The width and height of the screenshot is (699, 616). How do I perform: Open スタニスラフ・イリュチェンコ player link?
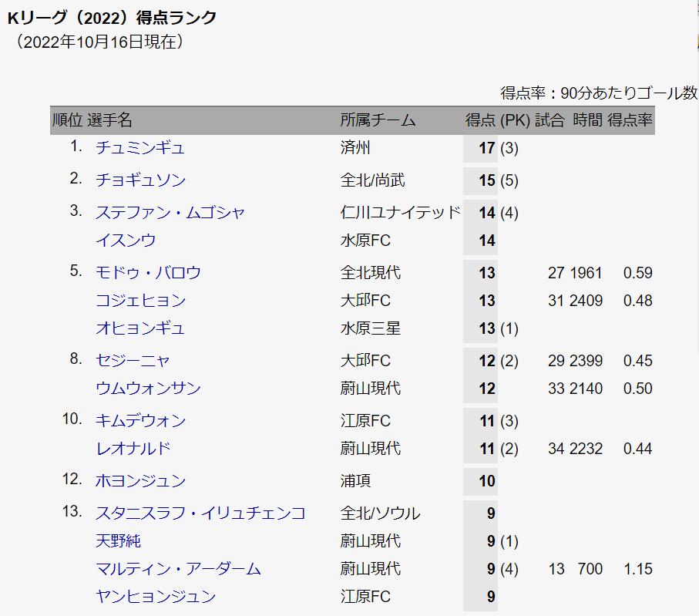point(200,513)
